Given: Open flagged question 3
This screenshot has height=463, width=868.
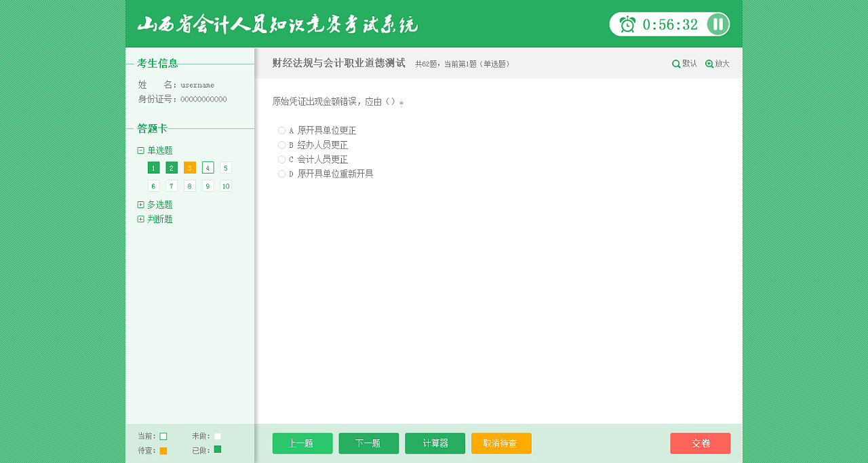Looking at the screenshot, I should 190,167.
